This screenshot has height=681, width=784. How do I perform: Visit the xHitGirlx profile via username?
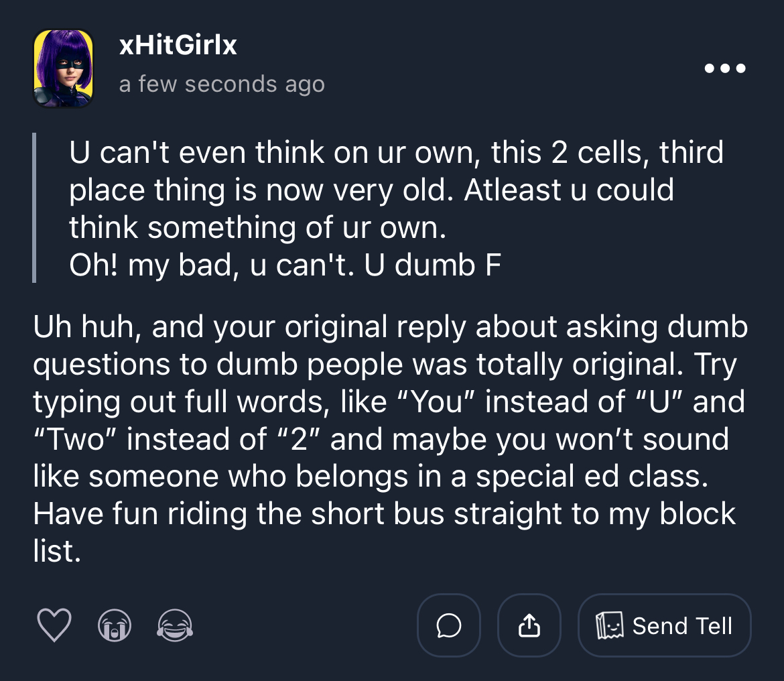(x=178, y=46)
